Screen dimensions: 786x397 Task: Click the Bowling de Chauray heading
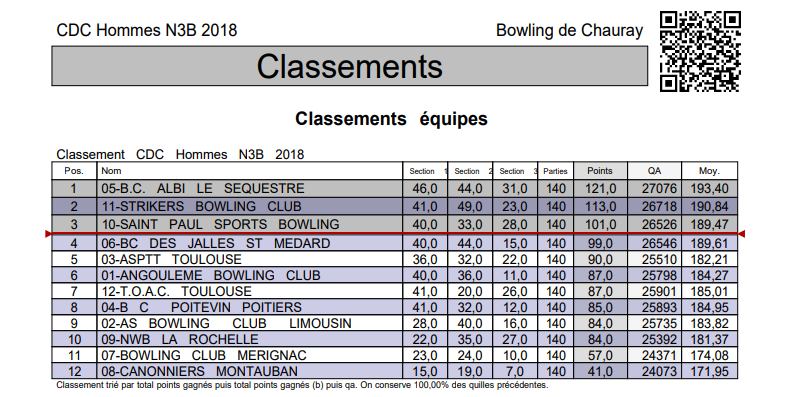tap(569, 31)
